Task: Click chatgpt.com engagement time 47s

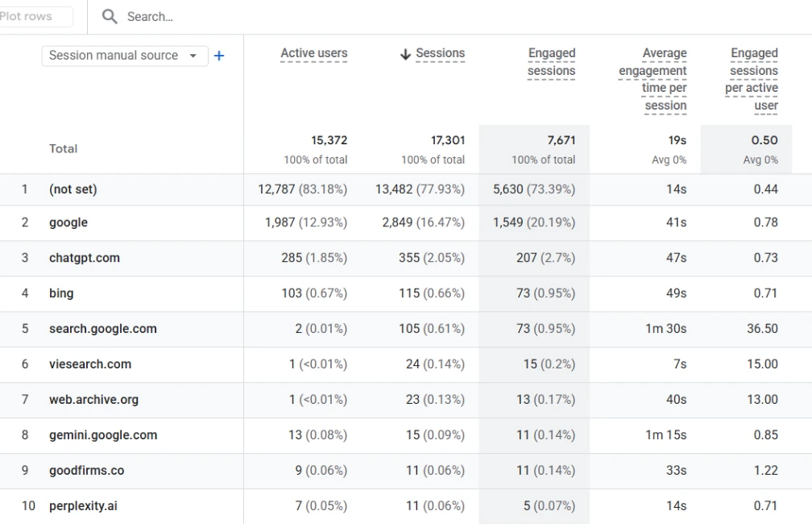Action: click(x=677, y=258)
